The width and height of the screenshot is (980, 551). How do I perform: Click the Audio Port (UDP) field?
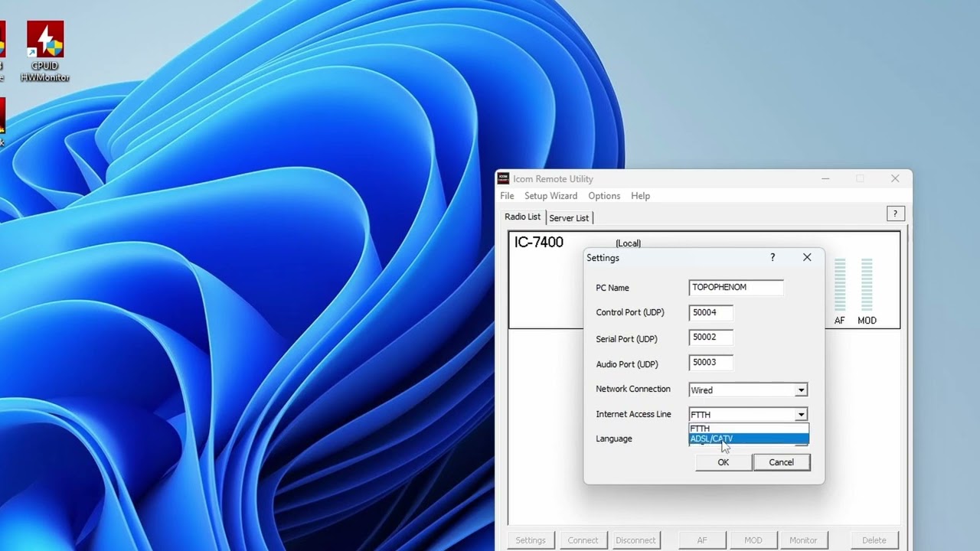pyautogui.click(x=710, y=363)
